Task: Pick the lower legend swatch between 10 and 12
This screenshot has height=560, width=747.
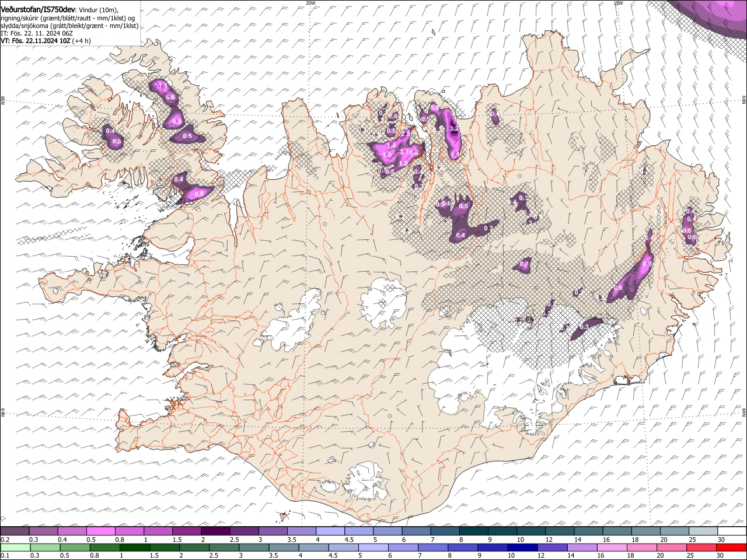Action: click(521, 547)
